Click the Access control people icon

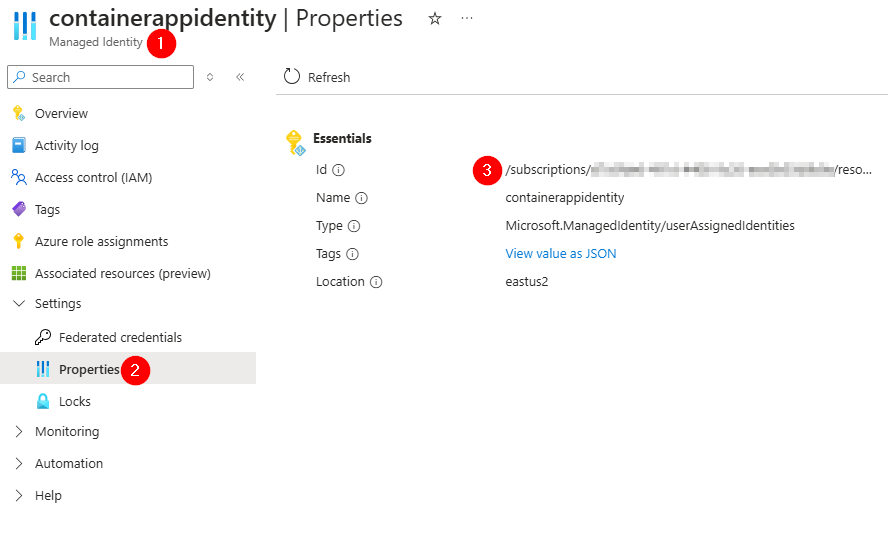(x=19, y=177)
